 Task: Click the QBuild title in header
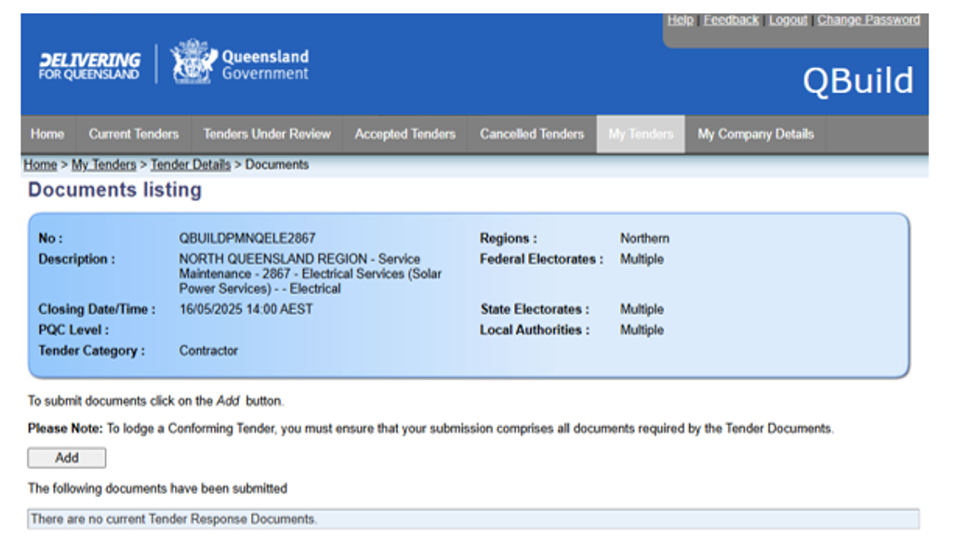coord(857,81)
